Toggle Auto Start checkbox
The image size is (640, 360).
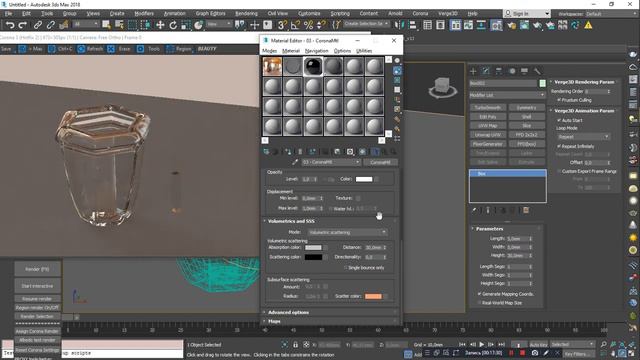(559, 120)
